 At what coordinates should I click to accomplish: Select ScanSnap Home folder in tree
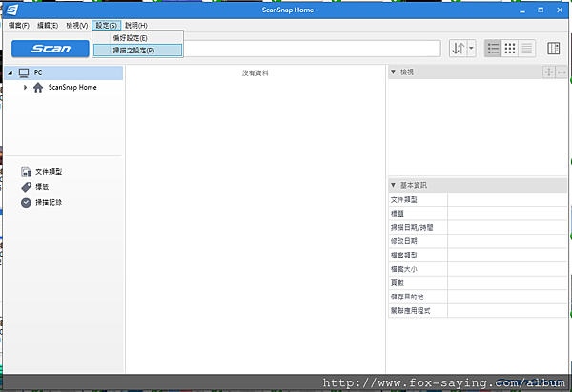pyautogui.click(x=72, y=87)
